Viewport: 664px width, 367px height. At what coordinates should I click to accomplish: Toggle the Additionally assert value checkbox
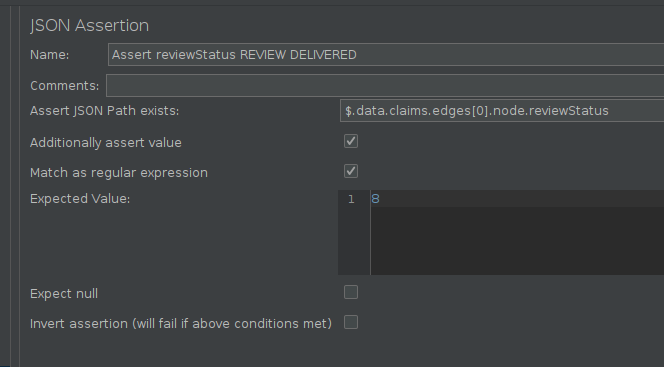click(x=351, y=141)
